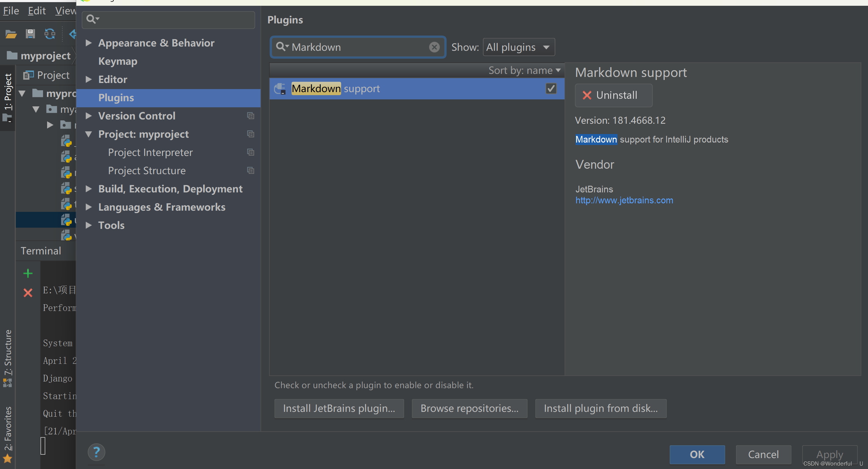The image size is (868, 469).
Task: Click copy icon beside Project Interpreter
Action: (x=250, y=152)
